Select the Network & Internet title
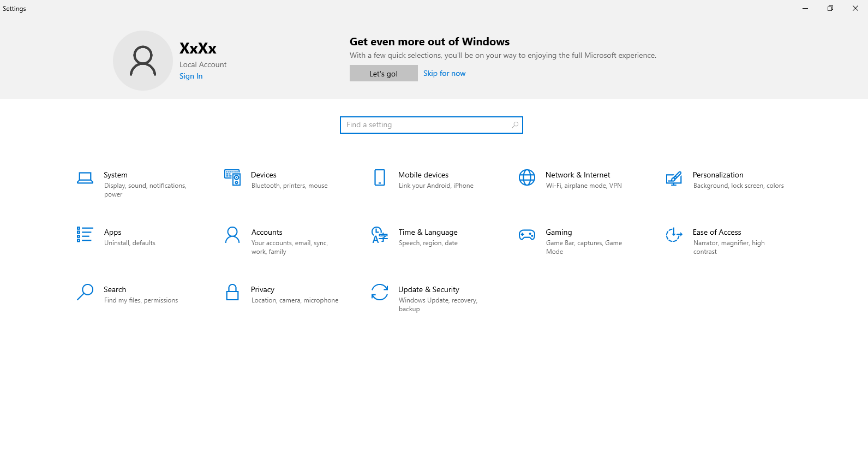This screenshot has height=469, width=868. [578, 175]
